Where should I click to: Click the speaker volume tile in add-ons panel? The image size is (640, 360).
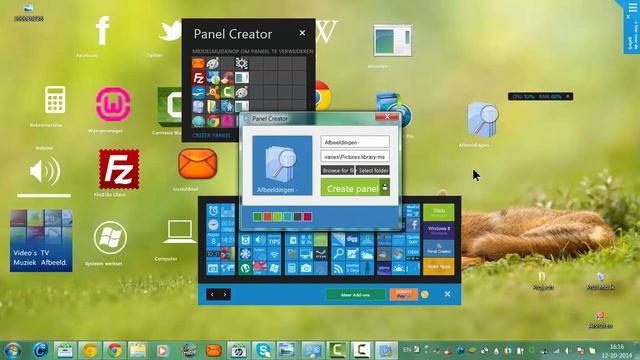point(260,240)
